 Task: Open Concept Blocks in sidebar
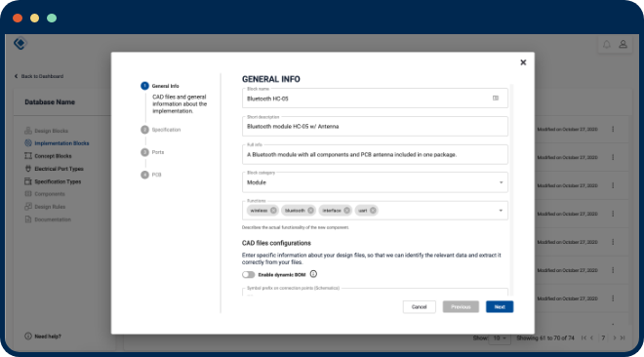(x=48, y=156)
